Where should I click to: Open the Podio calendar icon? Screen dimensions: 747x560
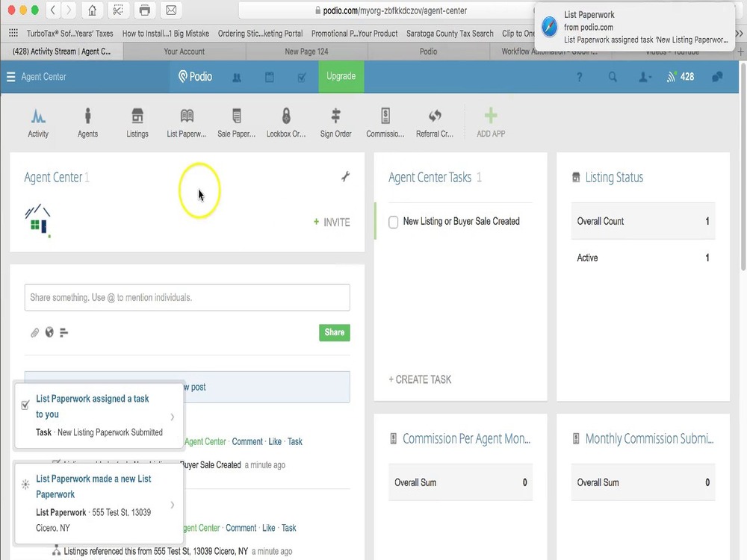269,77
